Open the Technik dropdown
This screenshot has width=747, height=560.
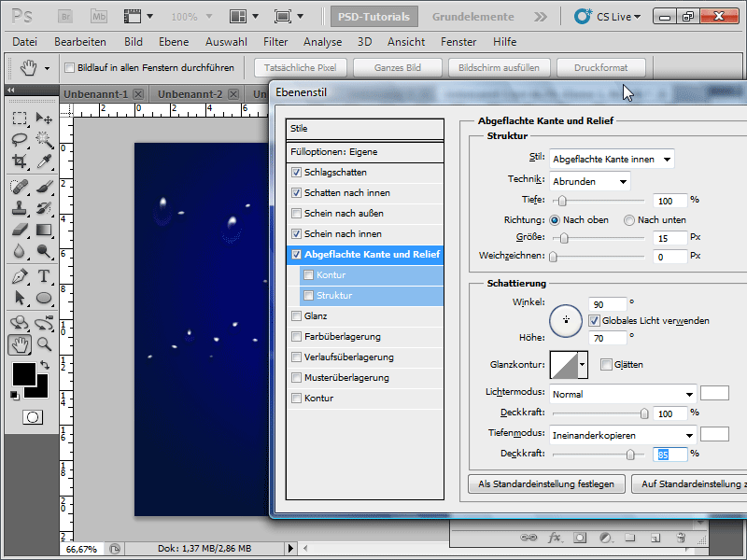click(x=590, y=181)
